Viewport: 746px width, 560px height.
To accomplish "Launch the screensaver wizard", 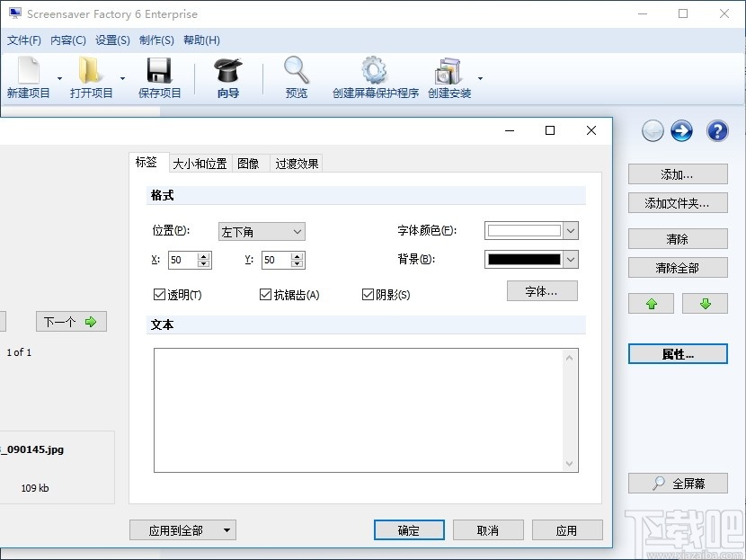I will point(227,76).
